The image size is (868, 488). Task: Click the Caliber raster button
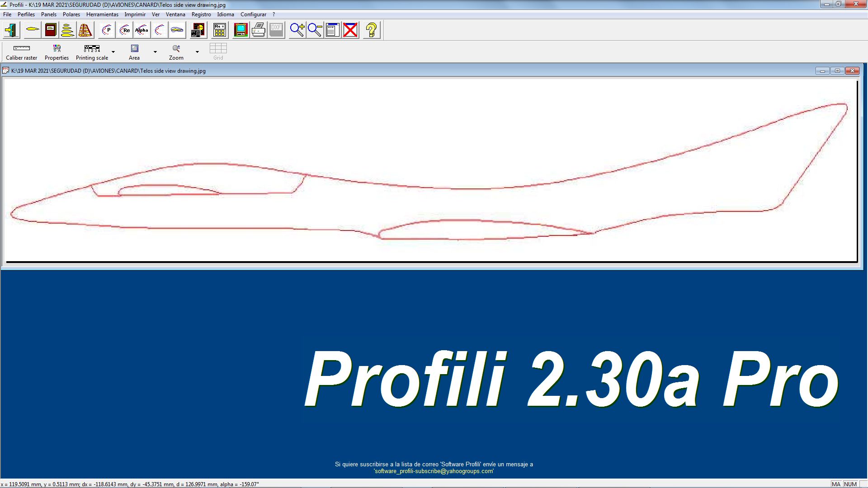pyautogui.click(x=21, y=52)
